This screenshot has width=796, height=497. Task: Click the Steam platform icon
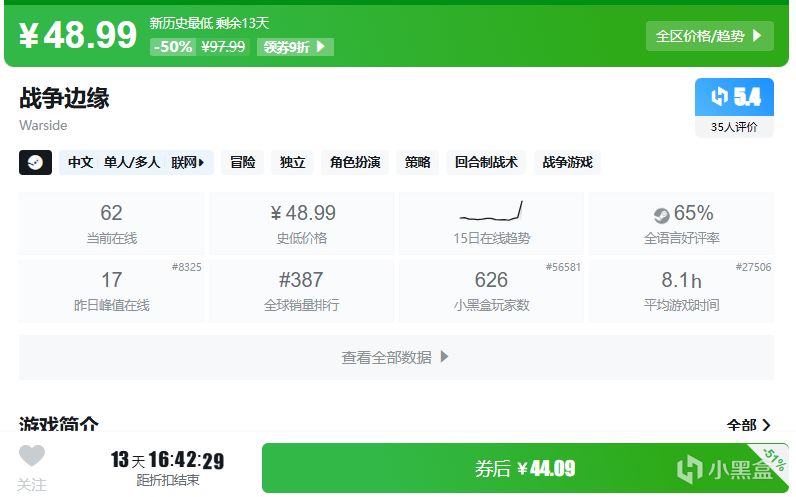tap(35, 162)
